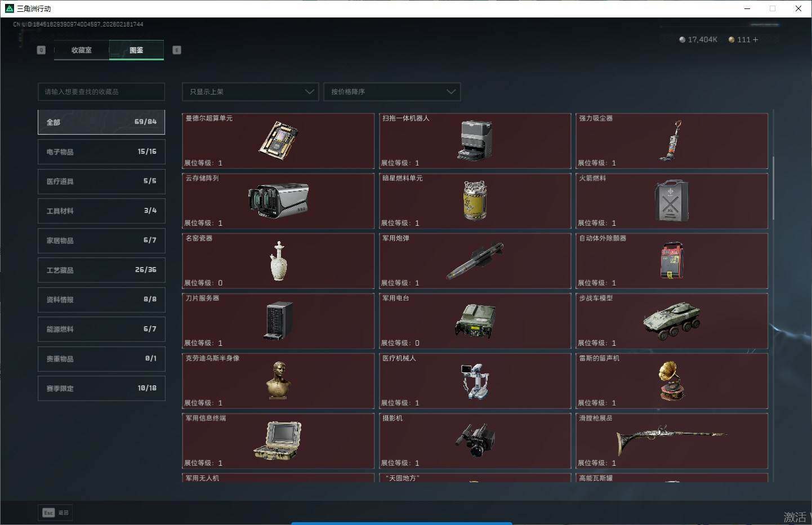Select the 刀片服务器 blade server icon
Screen dimensions: 812x525
coord(278,321)
